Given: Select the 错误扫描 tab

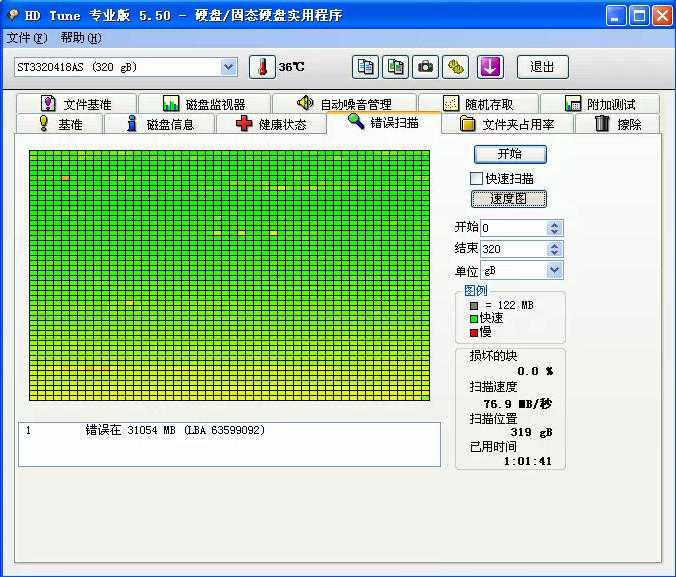Looking at the screenshot, I should [384, 123].
